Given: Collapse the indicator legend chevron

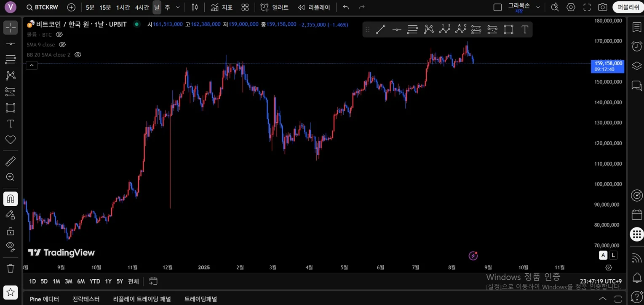Looking at the screenshot, I should [32, 65].
